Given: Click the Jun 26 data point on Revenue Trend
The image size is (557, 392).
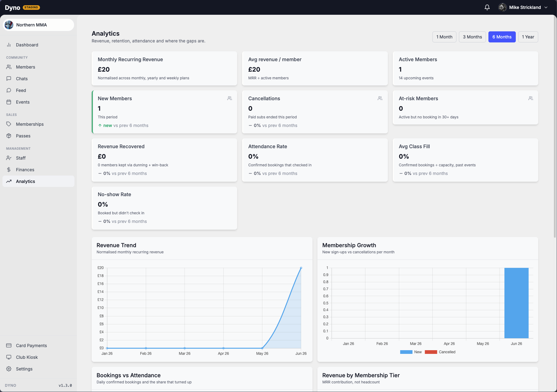Looking at the screenshot, I should coord(301,268).
